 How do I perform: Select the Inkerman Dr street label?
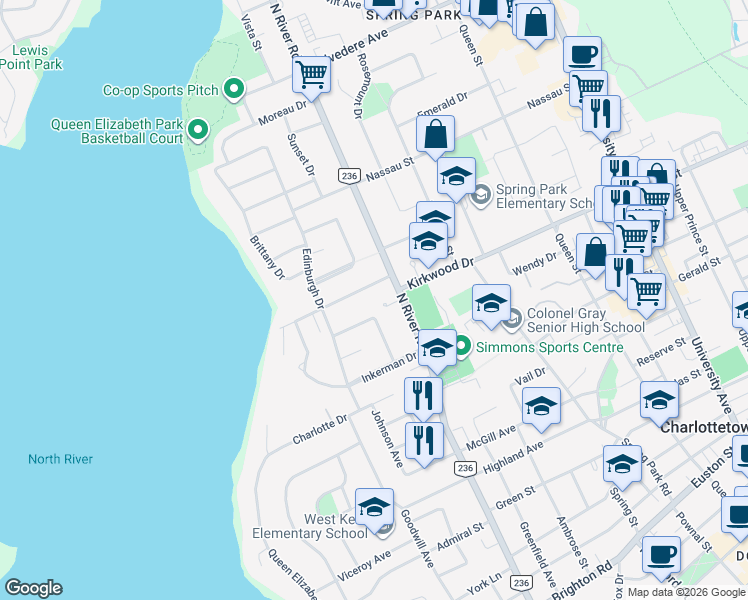(x=389, y=368)
